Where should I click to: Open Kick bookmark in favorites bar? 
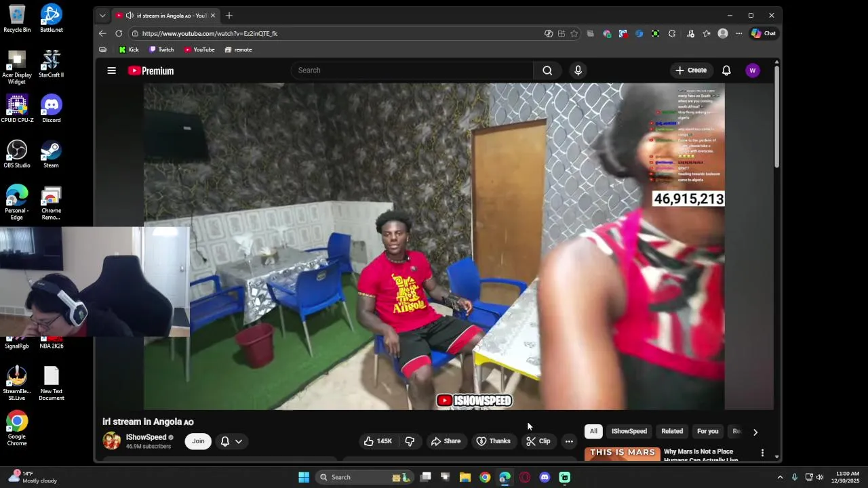point(129,49)
